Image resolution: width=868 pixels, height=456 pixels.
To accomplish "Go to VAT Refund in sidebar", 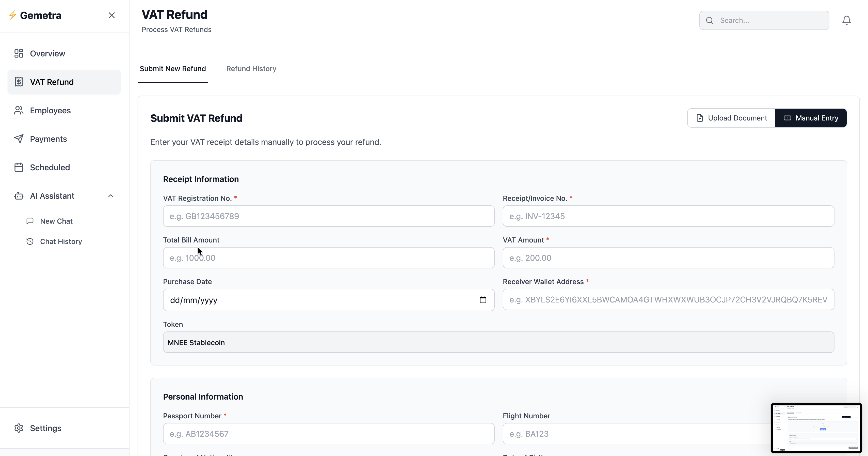I will tap(52, 82).
